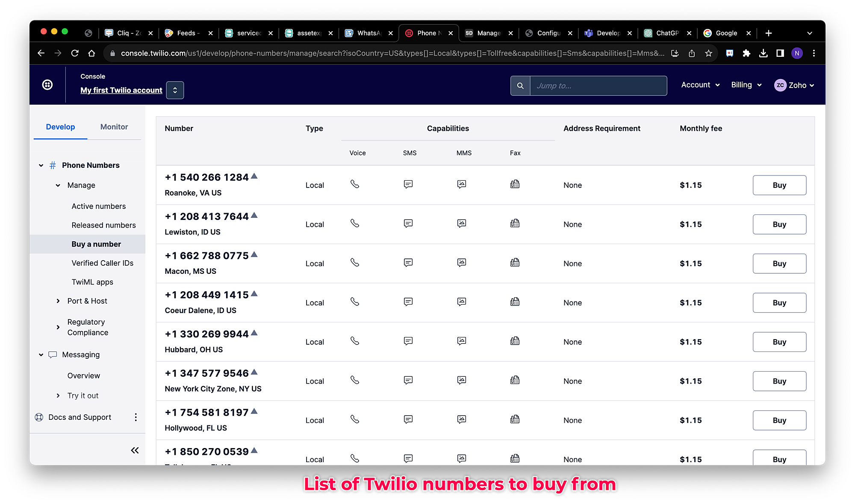Image resolution: width=855 pixels, height=504 pixels.
Task: Expand the Port & Host section
Action: [58, 301]
